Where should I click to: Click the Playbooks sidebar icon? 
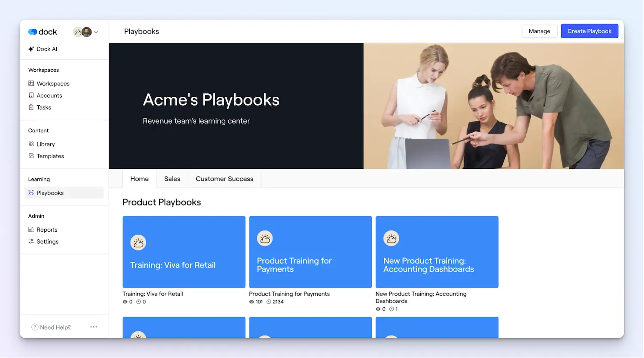point(31,193)
